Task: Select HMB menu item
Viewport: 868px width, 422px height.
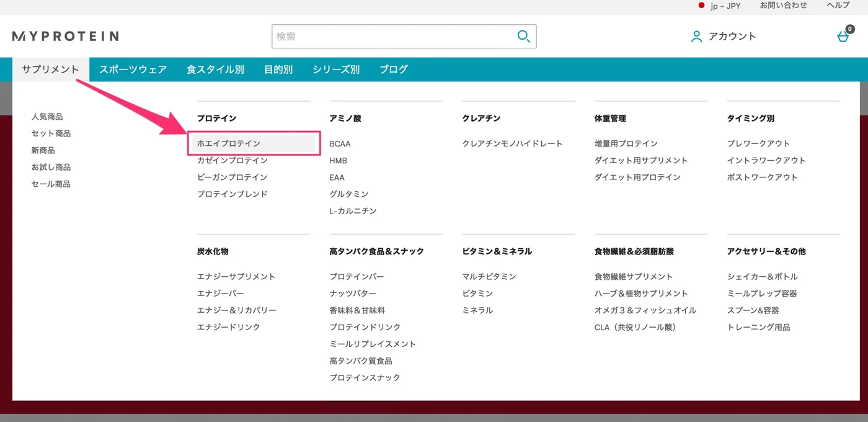Action: pos(339,160)
